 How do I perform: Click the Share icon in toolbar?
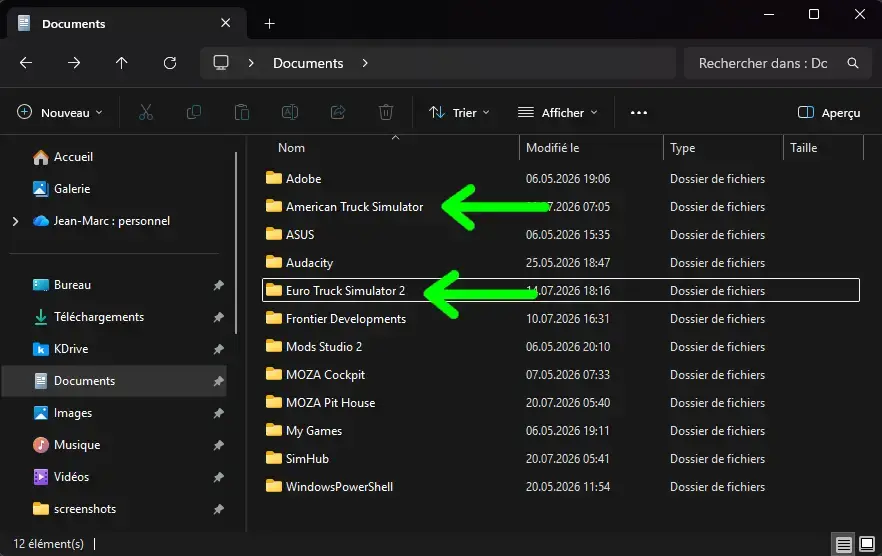[338, 113]
